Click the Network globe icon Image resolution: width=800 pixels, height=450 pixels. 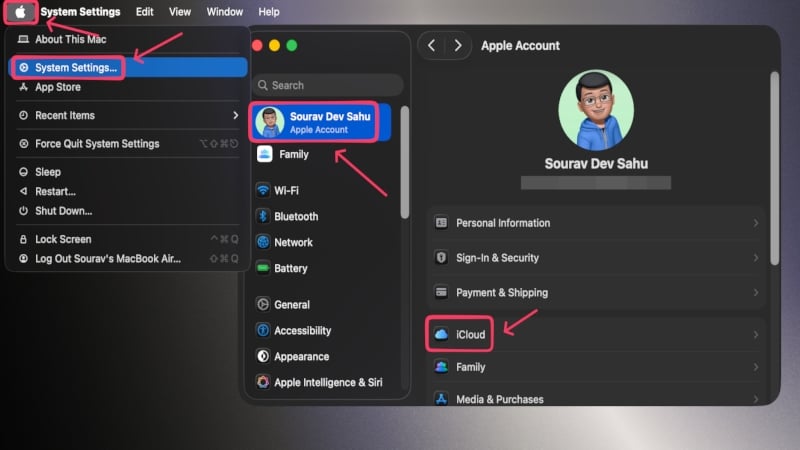tap(263, 242)
